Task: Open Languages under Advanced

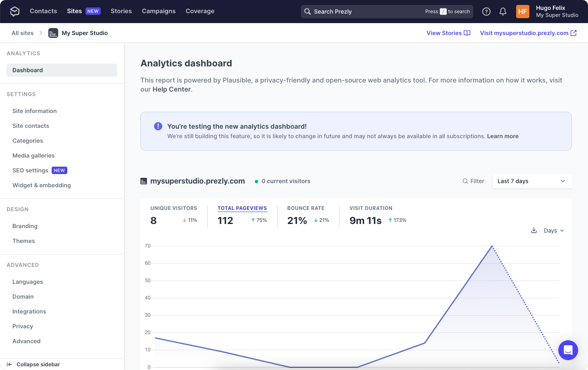Action: tap(28, 282)
